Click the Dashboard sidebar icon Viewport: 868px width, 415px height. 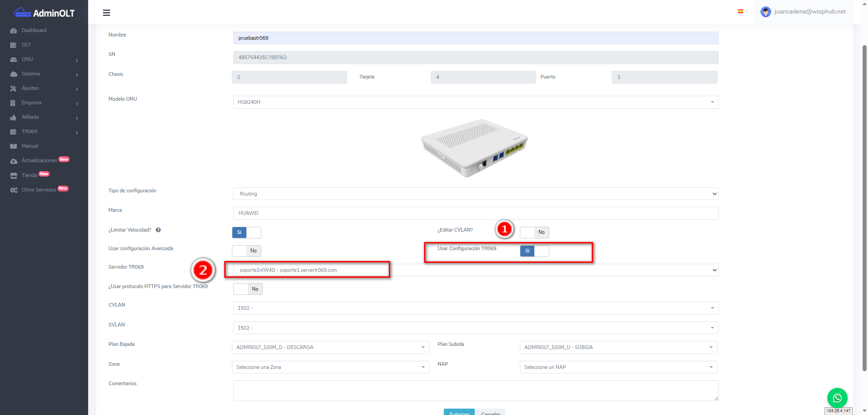[14, 31]
